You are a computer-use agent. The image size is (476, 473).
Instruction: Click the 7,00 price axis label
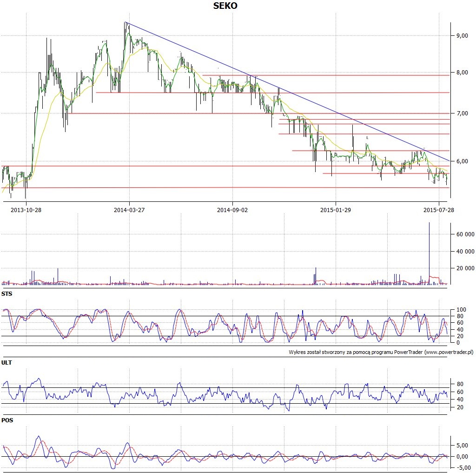(x=462, y=113)
